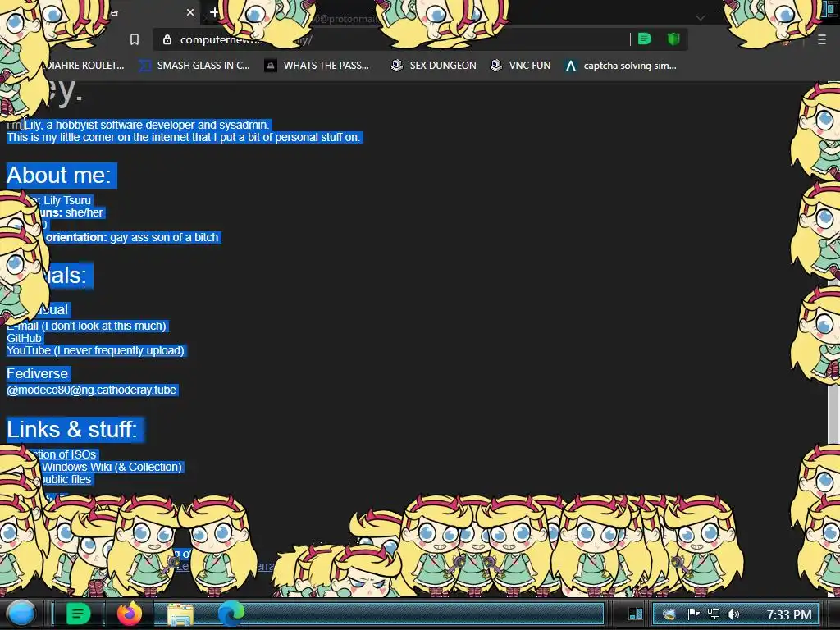Screen dimensions: 840x630
Task: Click the About me: heading
Action: 59,176
